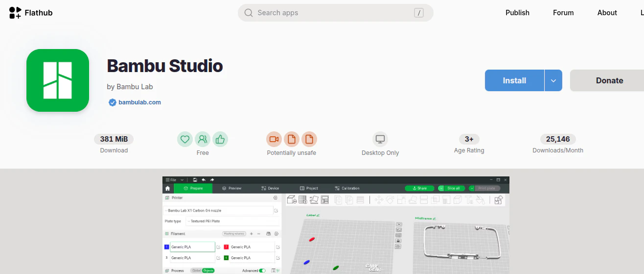Click the Bambu Studio title heading
644x274 pixels.
165,66
